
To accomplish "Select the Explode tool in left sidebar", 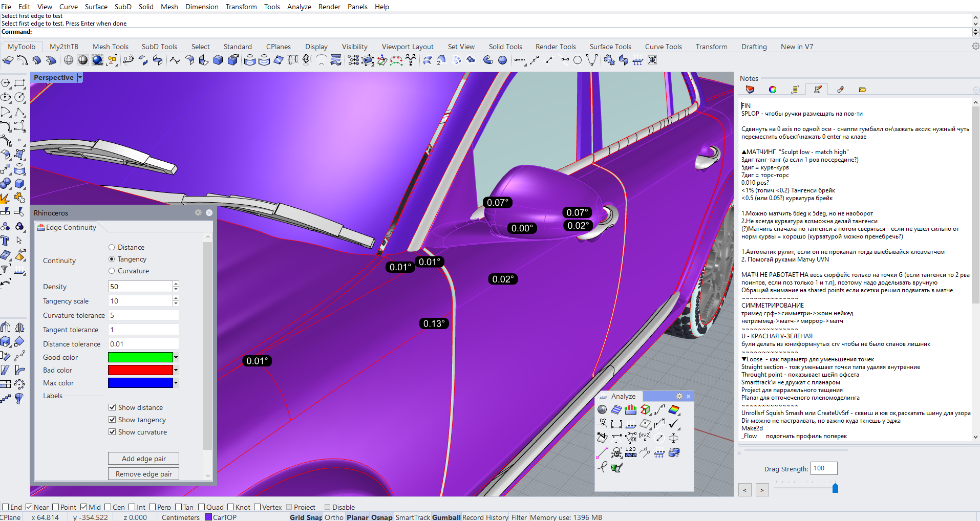I will click(5, 198).
